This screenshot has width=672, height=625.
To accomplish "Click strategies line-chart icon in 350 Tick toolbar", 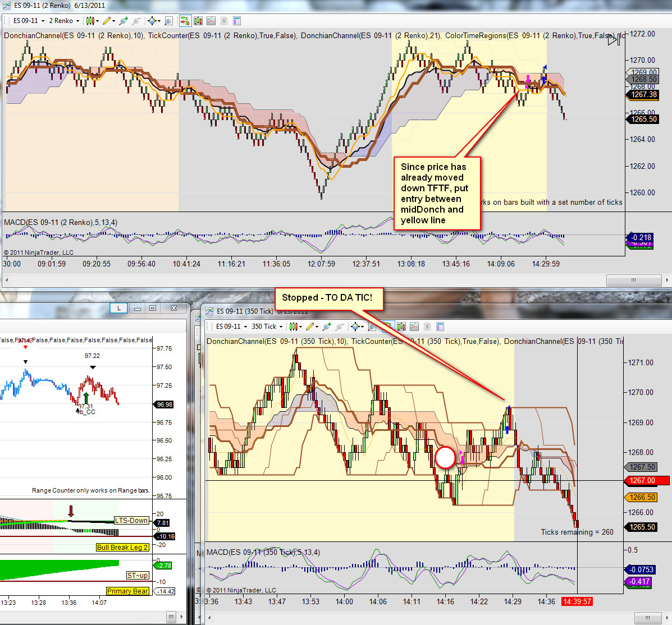I will tap(414, 327).
